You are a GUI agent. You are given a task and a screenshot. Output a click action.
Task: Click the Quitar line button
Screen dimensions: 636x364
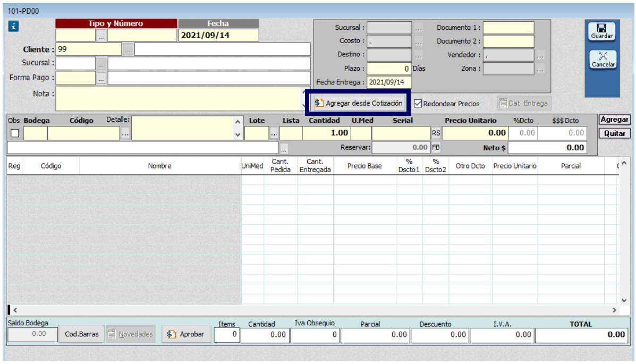[x=614, y=133]
